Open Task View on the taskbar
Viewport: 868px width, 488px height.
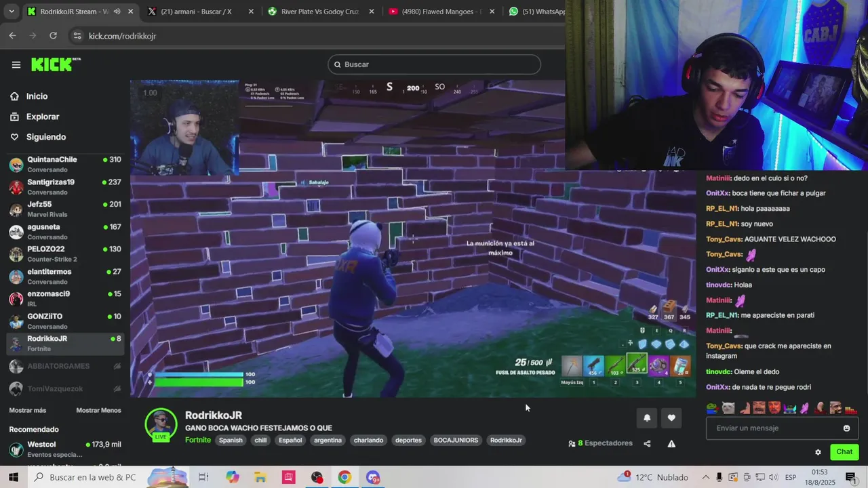pos(203,477)
